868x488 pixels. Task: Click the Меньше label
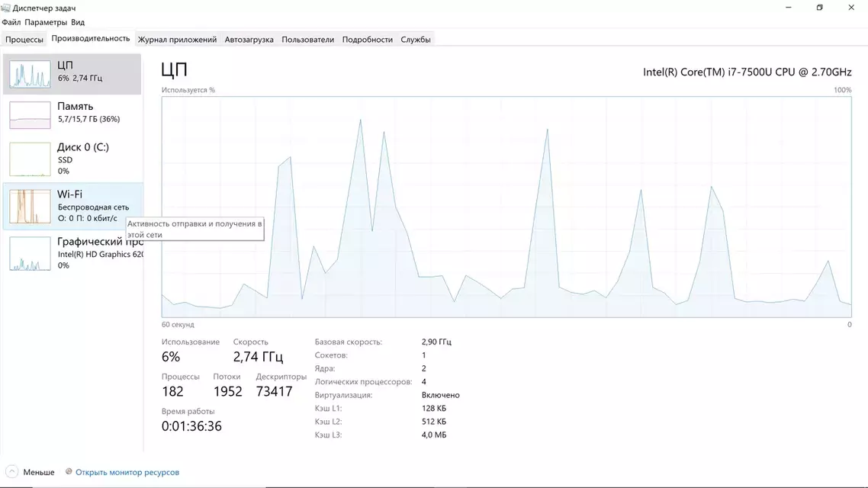pyautogui.click(x=39, y=472)
